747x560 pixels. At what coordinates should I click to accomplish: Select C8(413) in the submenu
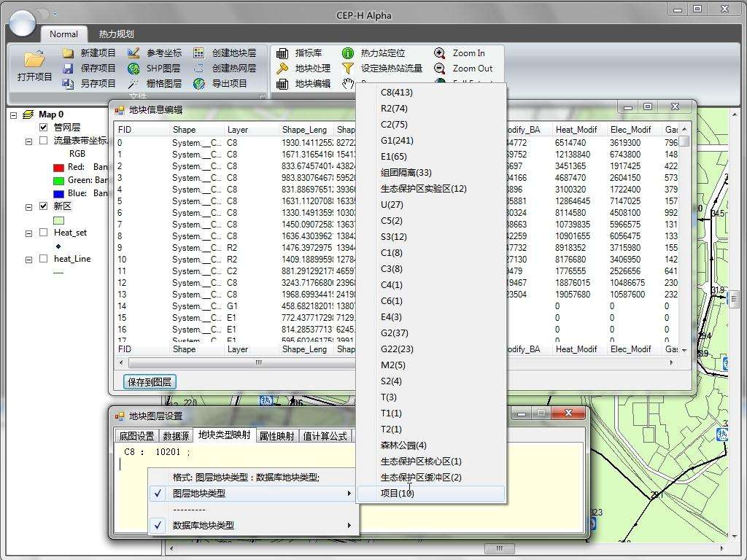(x=430, y=93)
